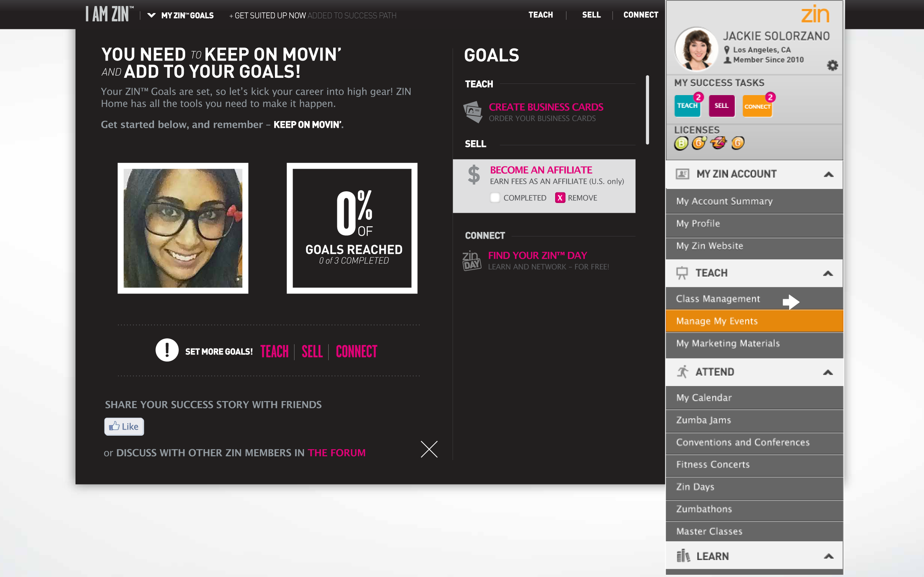Collapse the MY ZIN ACCOUNT section

tap(828, 174)
